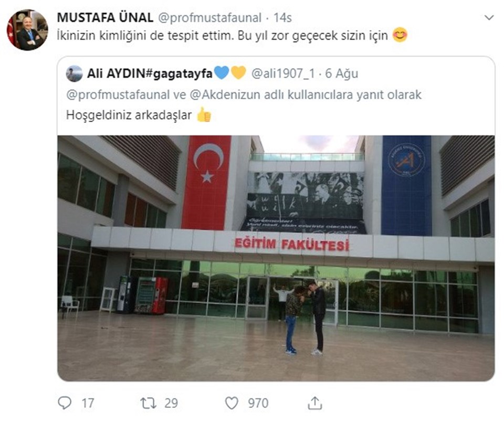Open the 6 Ağu quoted tweet date
Image resolution: width=504 pixels, height=422 pixels.
click(341, 73)
